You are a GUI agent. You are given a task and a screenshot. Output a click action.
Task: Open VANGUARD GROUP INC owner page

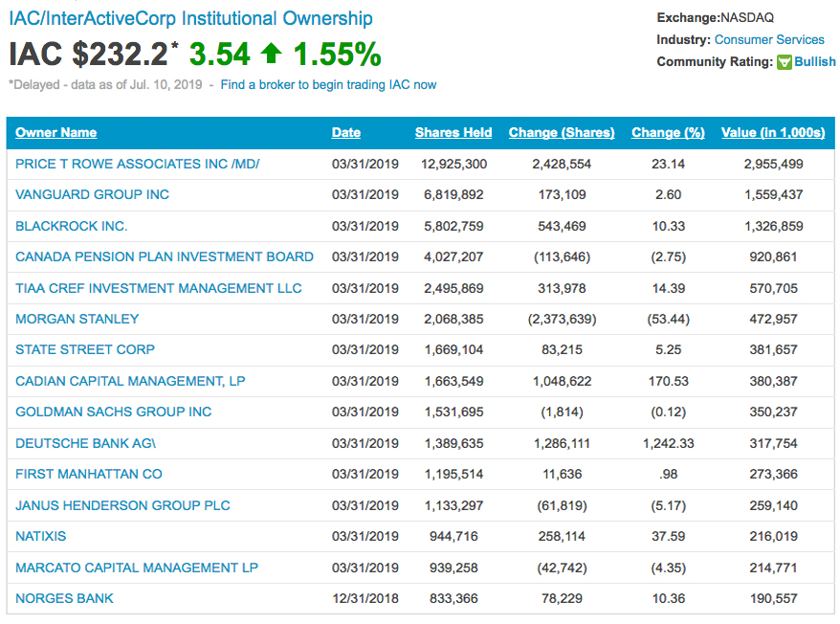tap(92, 194)
